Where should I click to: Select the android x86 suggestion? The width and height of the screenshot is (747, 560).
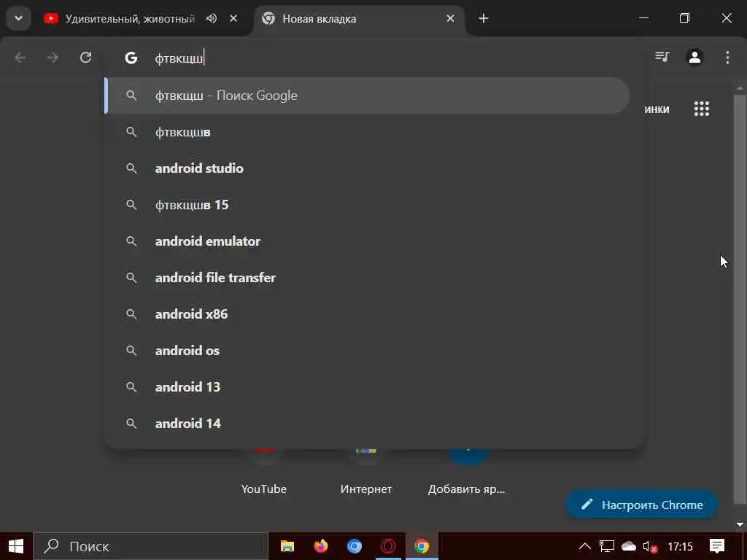(x=367, y=314)
